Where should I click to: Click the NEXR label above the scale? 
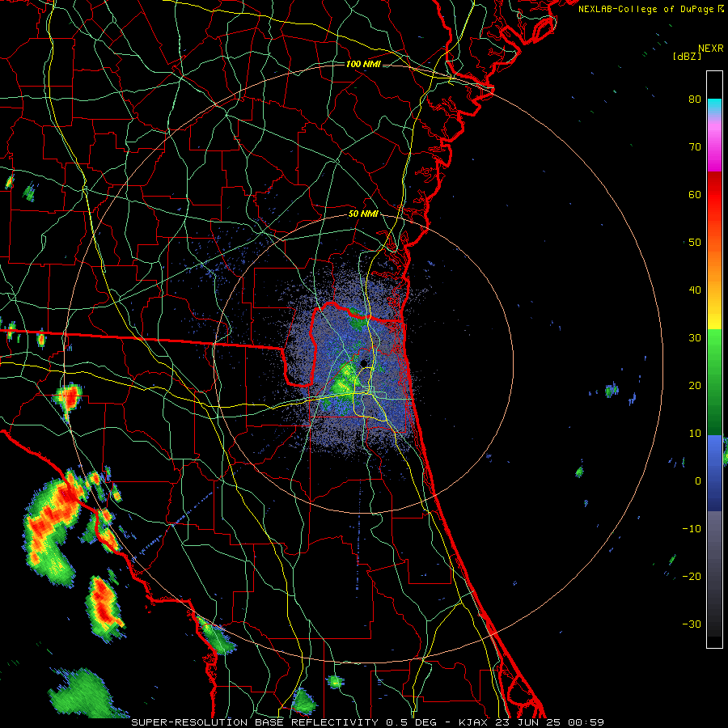coord(711,49)
